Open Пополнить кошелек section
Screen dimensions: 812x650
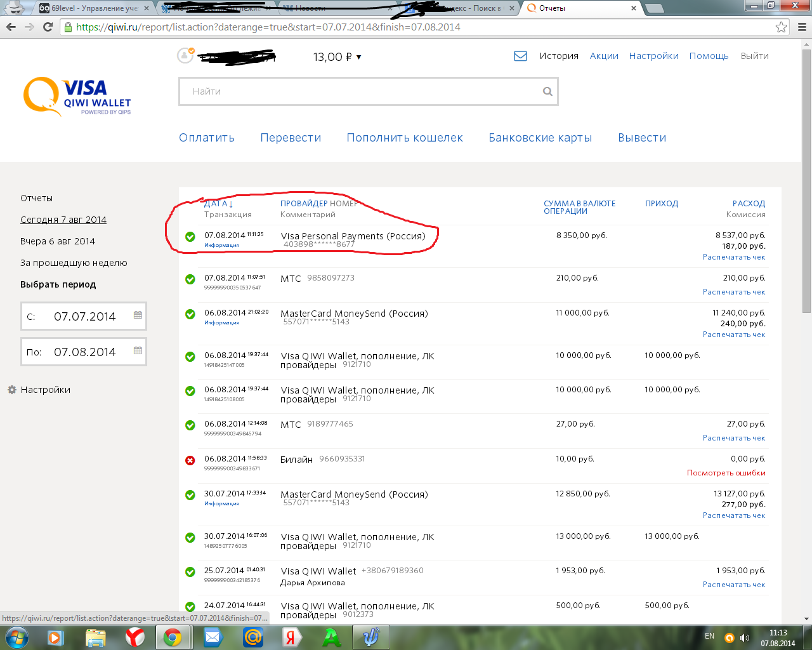click(405, 138)
